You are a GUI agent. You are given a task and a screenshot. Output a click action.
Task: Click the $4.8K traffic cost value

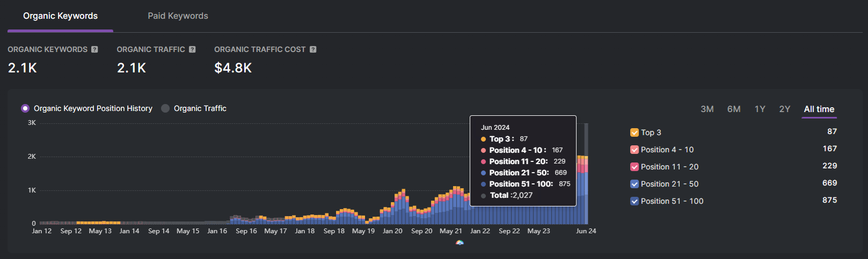[x=233, y=68]
